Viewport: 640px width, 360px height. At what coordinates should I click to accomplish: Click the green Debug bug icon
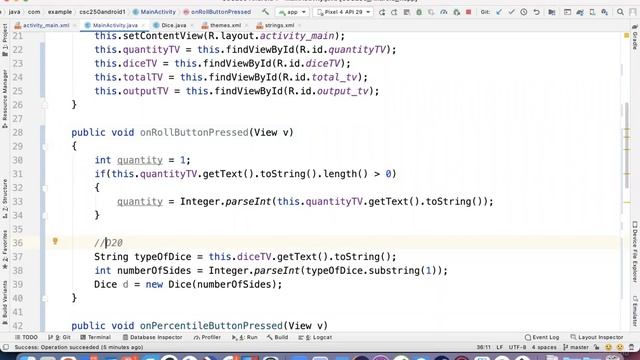click(x=419, y=12)
